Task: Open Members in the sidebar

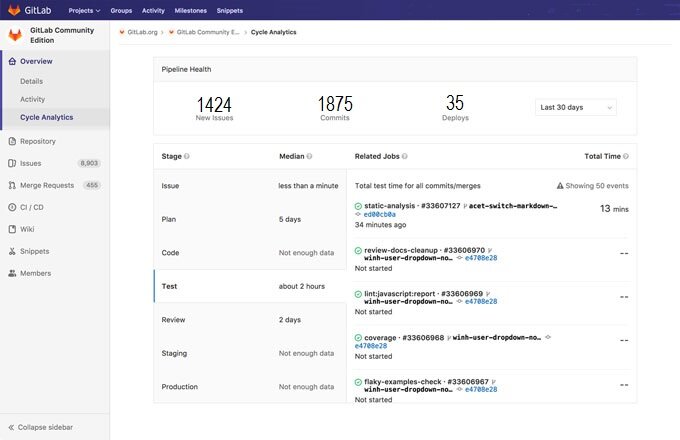Action: click(36, 274)
